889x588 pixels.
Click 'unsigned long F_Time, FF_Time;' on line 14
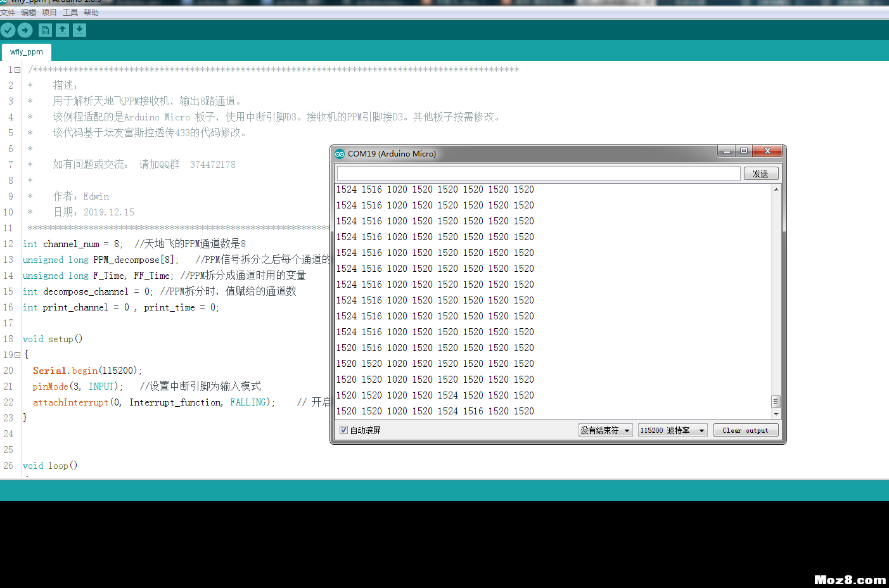pyautogui.click(x=98, y=276)
